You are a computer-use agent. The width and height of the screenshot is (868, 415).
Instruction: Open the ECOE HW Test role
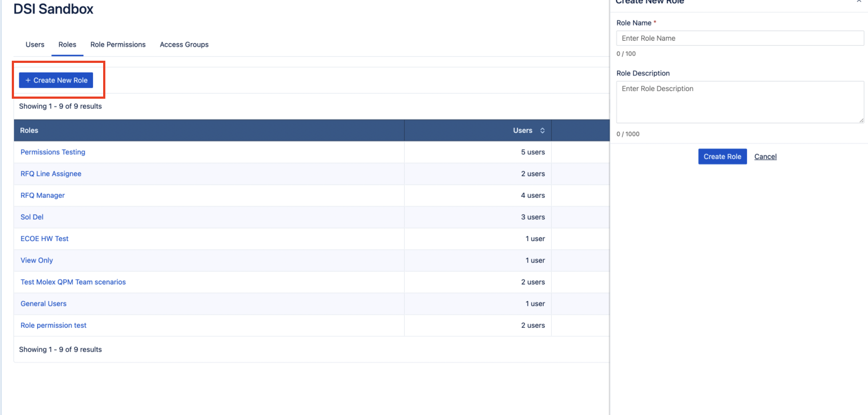(45, 239)
